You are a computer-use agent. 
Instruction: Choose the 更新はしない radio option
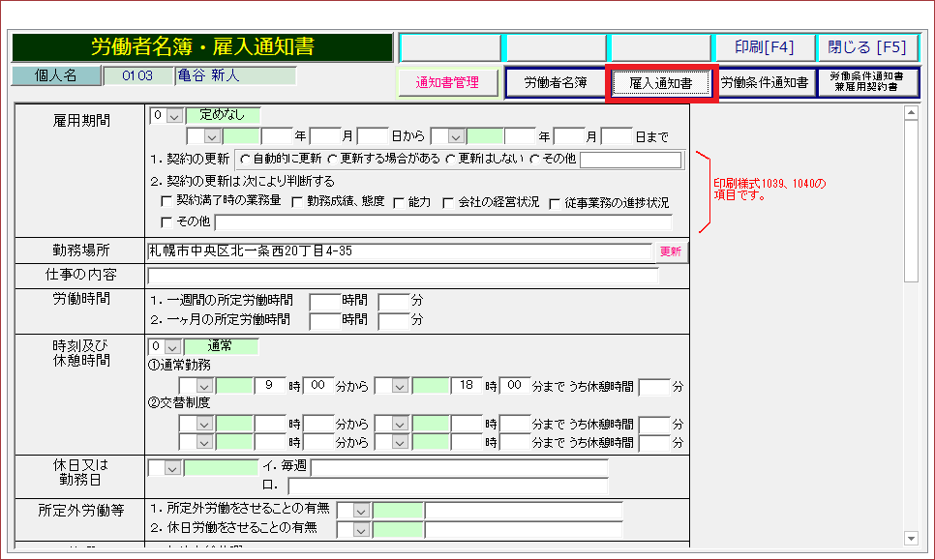pos(450,160)
